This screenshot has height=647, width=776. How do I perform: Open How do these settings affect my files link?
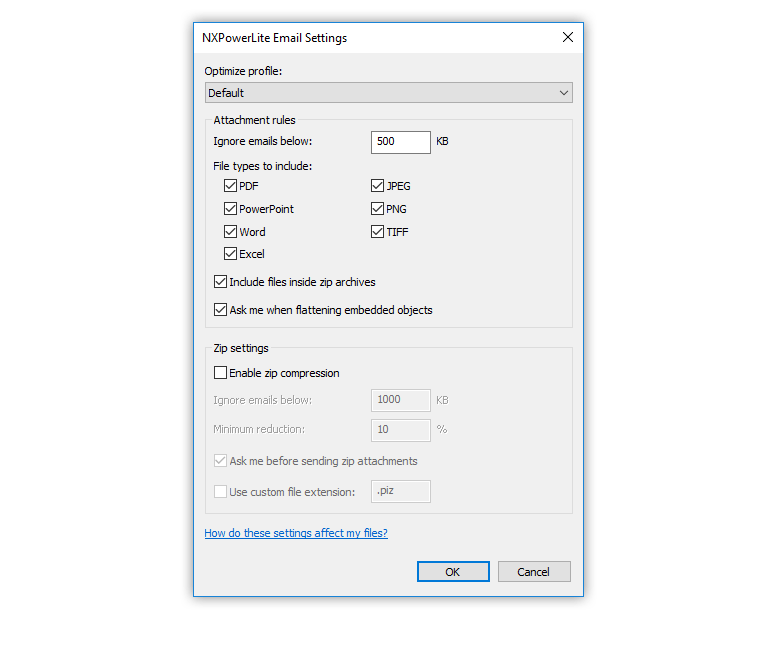point(296,533)
